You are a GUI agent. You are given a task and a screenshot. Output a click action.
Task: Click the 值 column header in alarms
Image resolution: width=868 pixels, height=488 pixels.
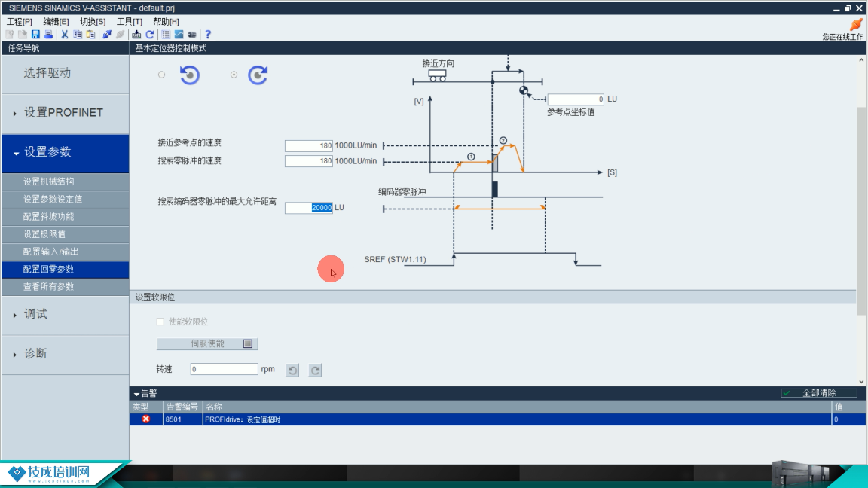(x=848, y=407)
